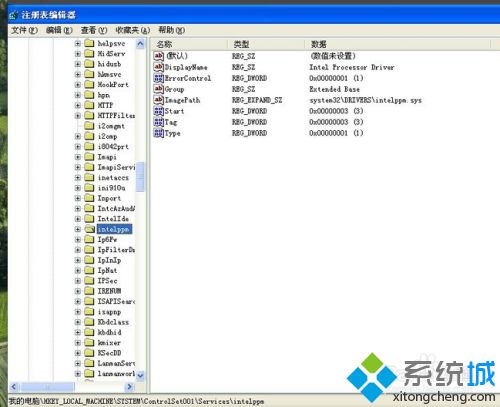The width and height of the screenshot is (500, 407).
Task: Expand the hkmsvc key
Action: 78,74
